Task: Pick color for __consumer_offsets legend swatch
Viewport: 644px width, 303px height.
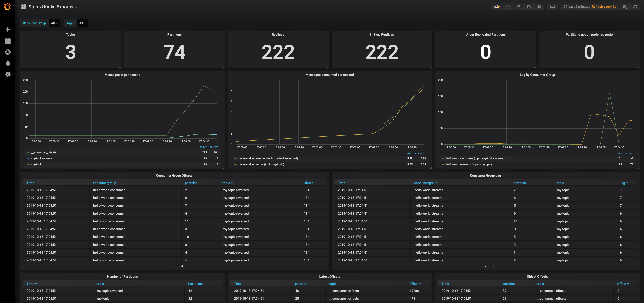Action: (28, 153)
